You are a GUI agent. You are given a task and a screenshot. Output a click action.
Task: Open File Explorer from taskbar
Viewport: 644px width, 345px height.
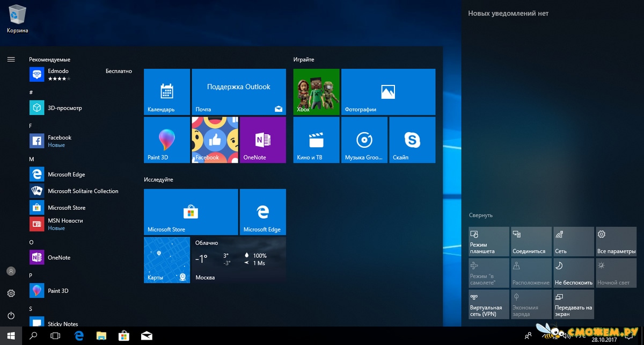101,336
